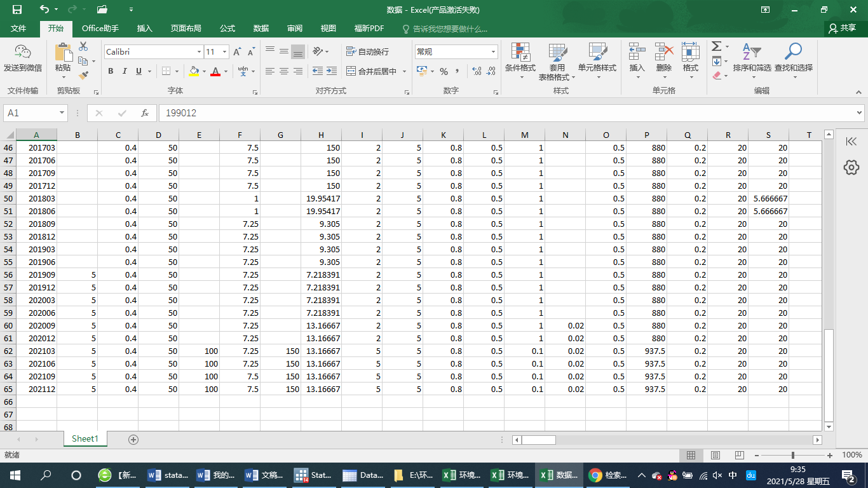
Task: Switch to Page Layout view in status bar
Action: pos(715,456)
